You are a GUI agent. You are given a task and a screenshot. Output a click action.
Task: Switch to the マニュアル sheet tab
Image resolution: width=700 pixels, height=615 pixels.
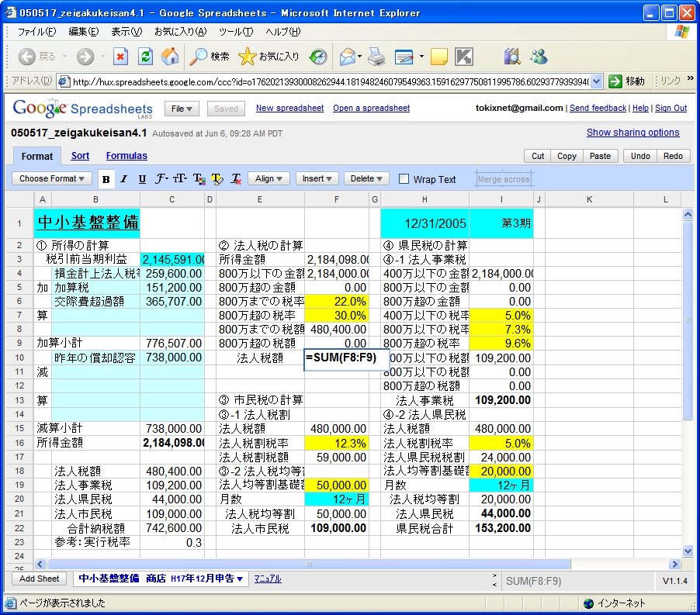click(x=268, y=579)
